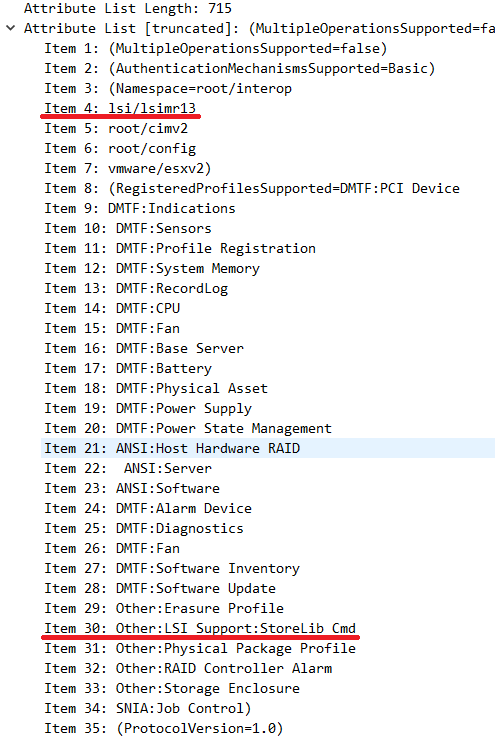This screenshot has height=742, width=495.
Task: Select Item 27 DMTF:Software Inventory
Action: [172, 568]
